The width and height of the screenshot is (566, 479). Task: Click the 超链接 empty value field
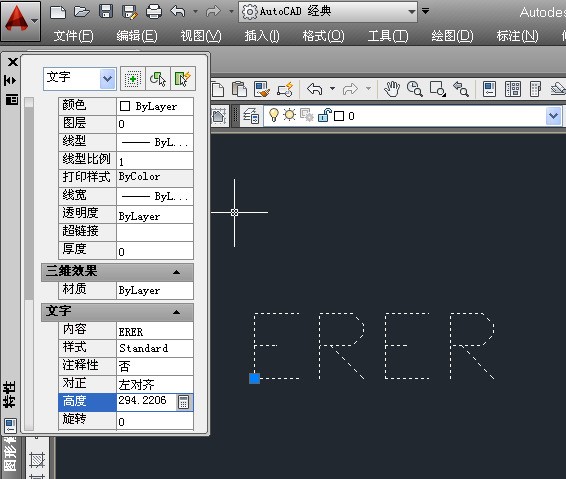[155, 232]
